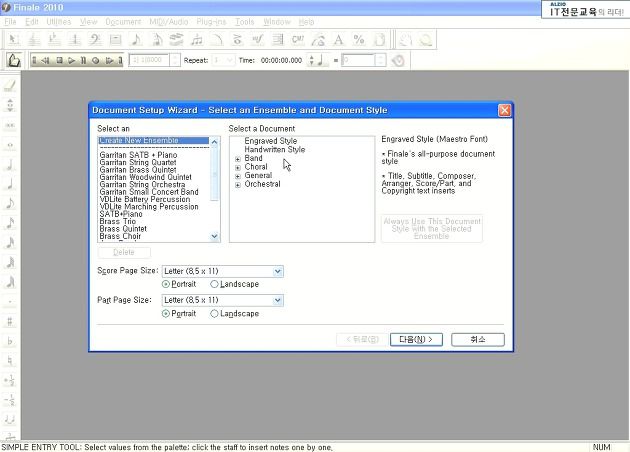Select Garritan String Quartet ensemble

pyautogui.click(x=138, y=162)
